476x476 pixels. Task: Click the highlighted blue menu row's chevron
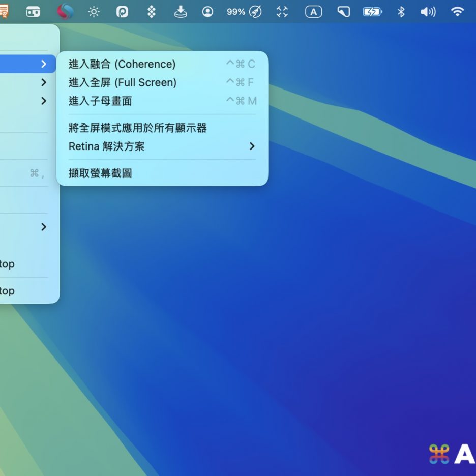pyautogui.click(x=44, y=64)
